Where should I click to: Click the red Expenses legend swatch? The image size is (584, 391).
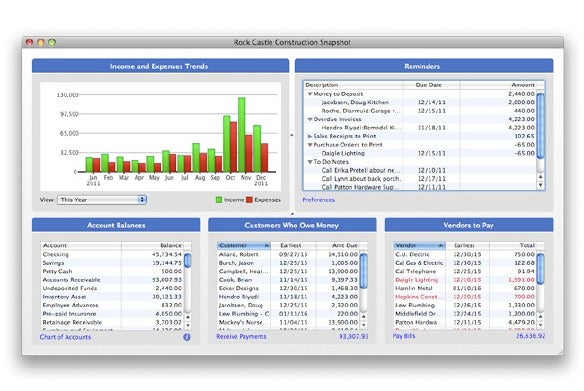pyautogui.click(x=249, y=200)
